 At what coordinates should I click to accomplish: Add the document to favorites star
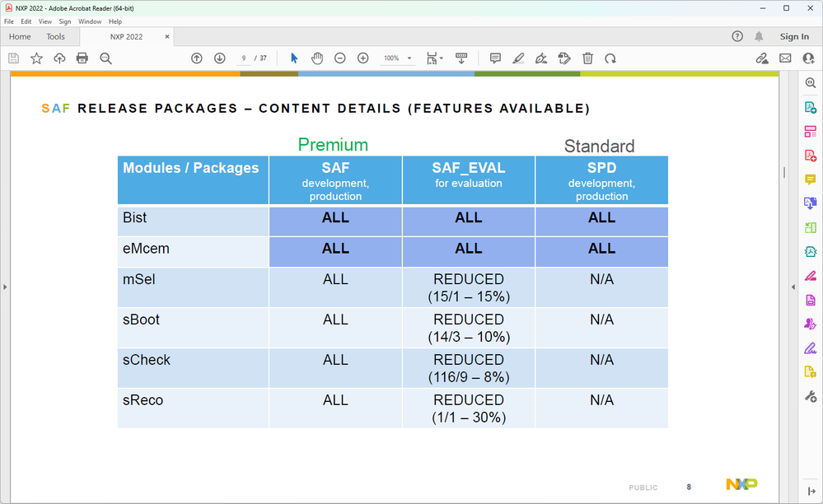(35, 58)
